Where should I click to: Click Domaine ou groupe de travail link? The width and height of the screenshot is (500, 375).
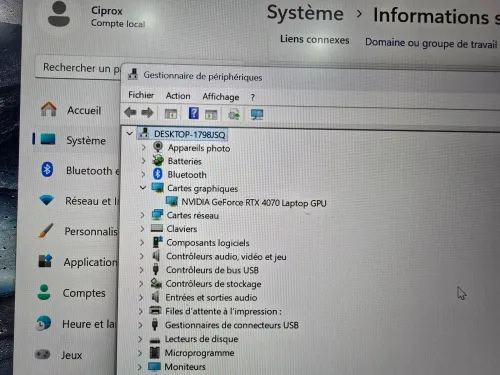tap(431, 43)
